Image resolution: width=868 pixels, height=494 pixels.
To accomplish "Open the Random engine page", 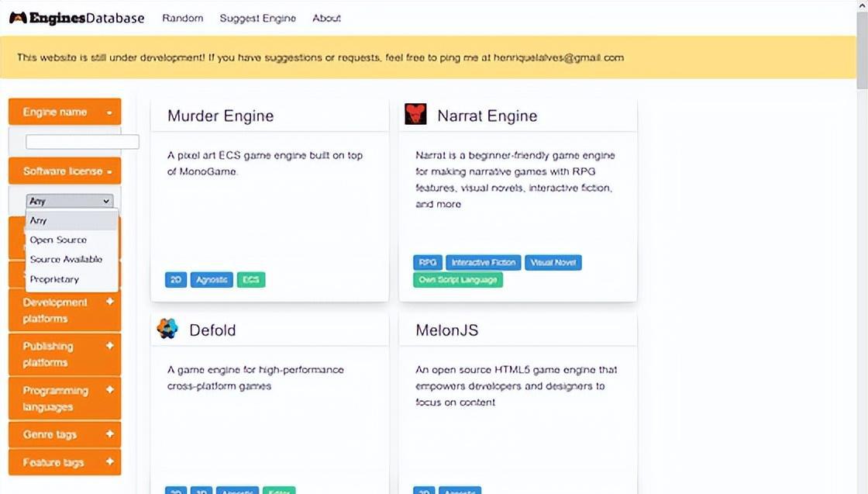I will 183,19.
